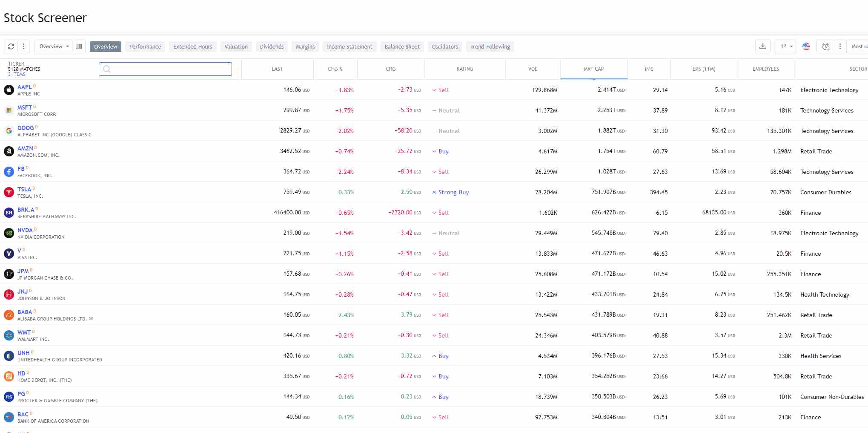Sort by the LAST column header
Viewport: 868px width, 433px height.
(x=277, y=69)
